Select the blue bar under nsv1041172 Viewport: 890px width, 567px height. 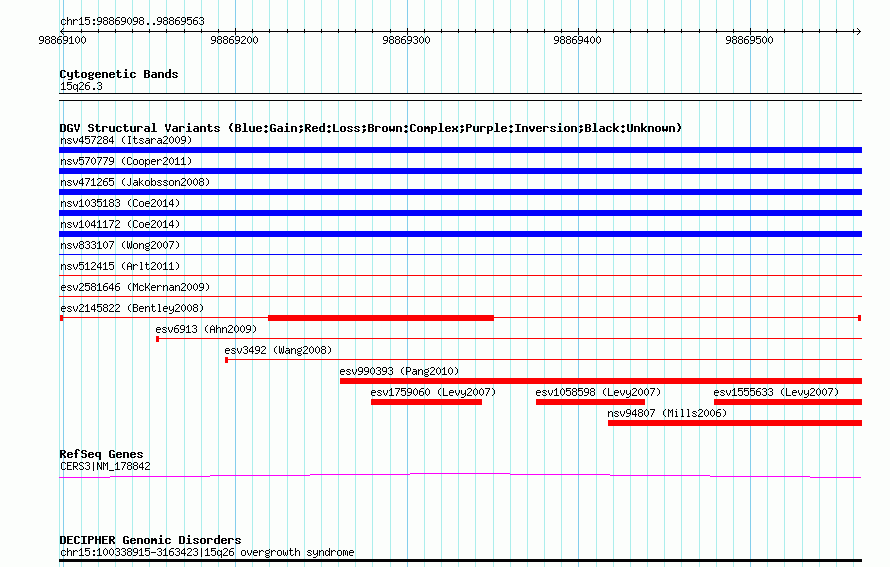pos(460,234)
